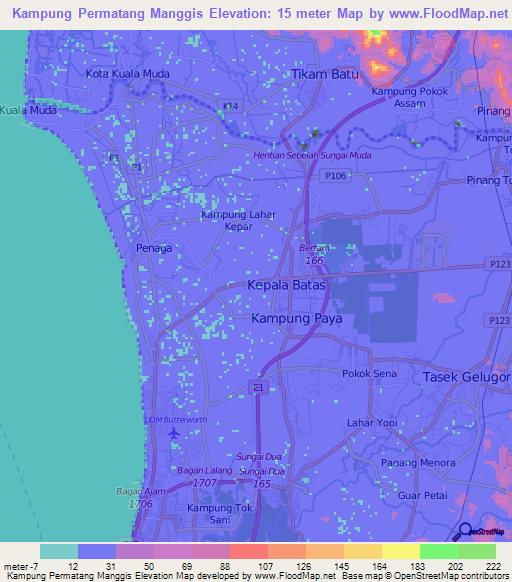Open the OpenStreetMap contributors credit
Screen dimensions: 512x582
(x=451, y=576)
